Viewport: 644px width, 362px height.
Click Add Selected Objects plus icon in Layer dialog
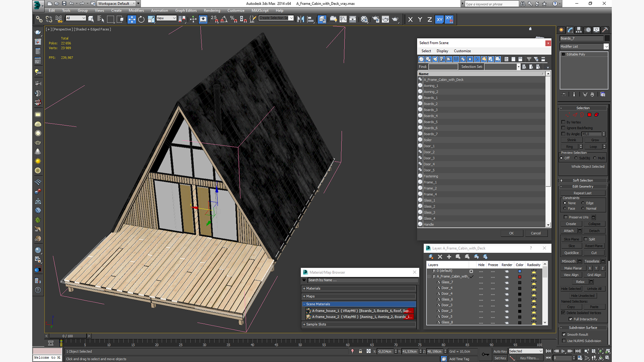click(x=449, y=257)
